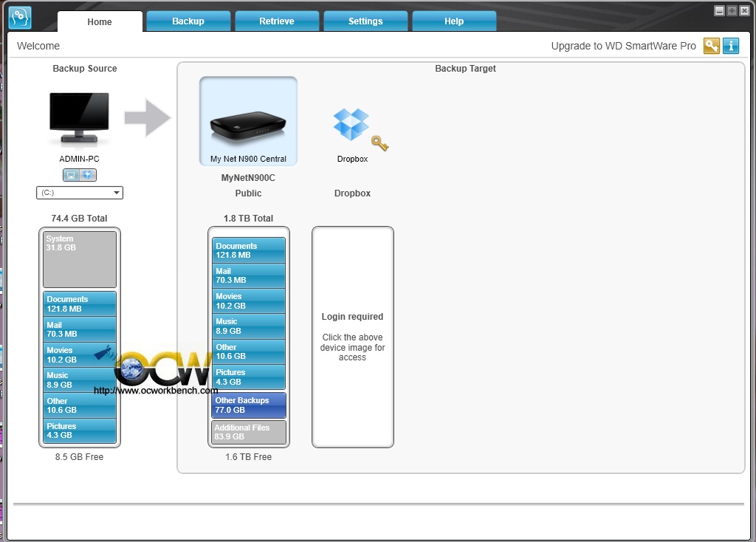This screenshot has width=756, height=542.
Task: Open the Home tab
Action: [100, 21]
